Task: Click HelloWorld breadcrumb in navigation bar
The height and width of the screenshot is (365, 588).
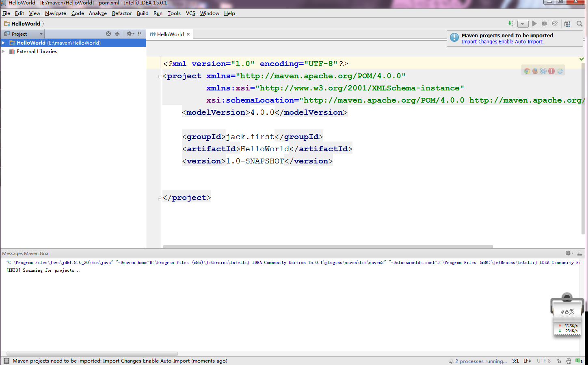Action: pyautogui.click(x=22, y=24)
